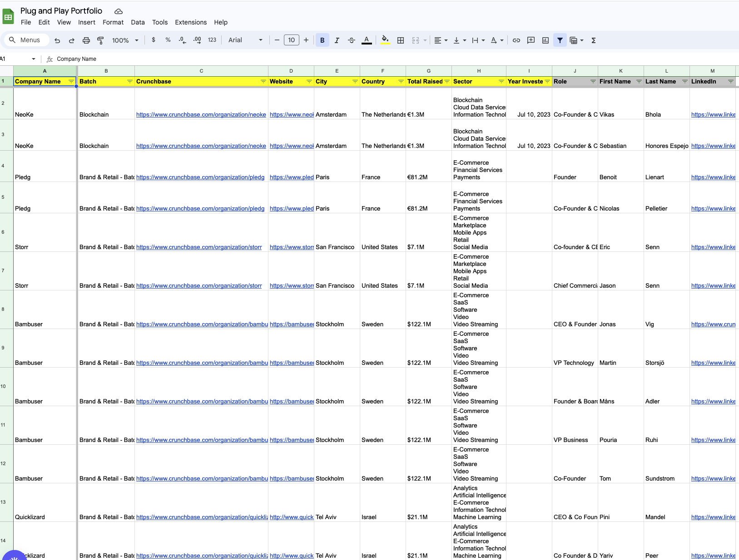Screen dimensions: 739x560
Task: Rename the Plug and Play Portfolio title
Action: click(x=61, y=11)
